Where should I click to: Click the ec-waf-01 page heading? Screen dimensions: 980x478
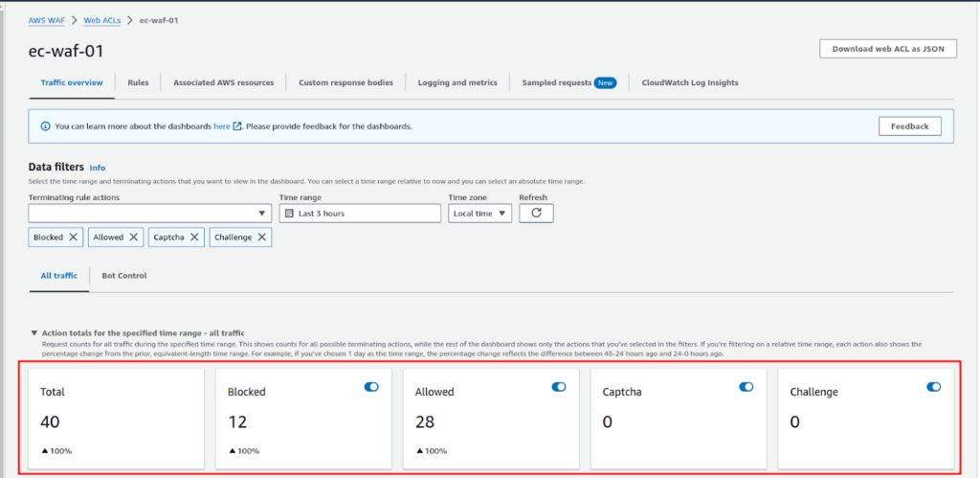pos(66,52)
